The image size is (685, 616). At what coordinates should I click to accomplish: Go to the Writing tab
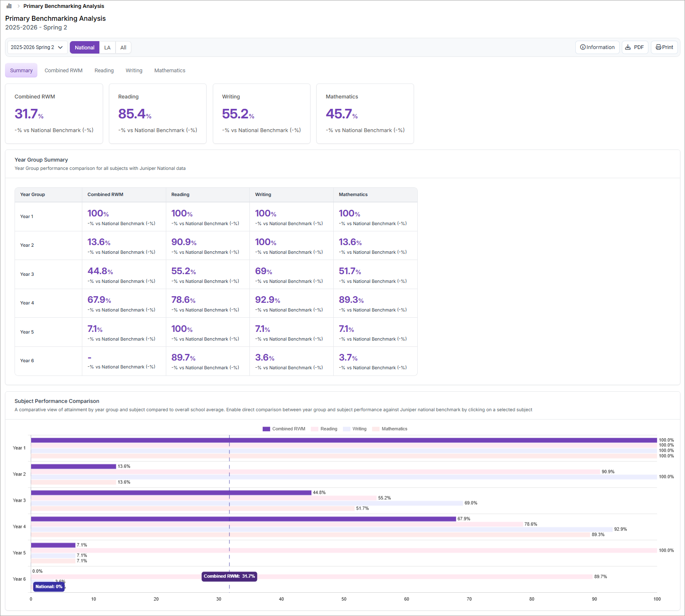(x=134, y=71)
